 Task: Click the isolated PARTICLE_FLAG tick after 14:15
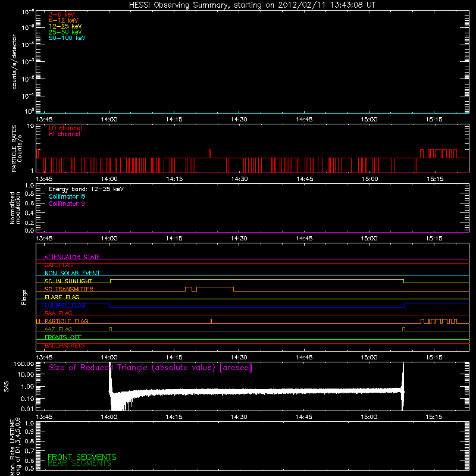tap(211, 321)
